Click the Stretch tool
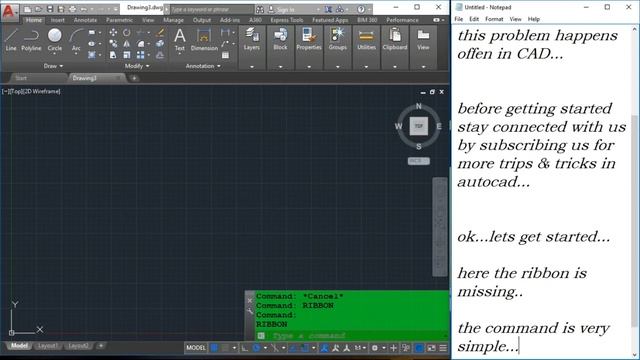The width and height of the screenshot is (640, 360). point(113,55)
